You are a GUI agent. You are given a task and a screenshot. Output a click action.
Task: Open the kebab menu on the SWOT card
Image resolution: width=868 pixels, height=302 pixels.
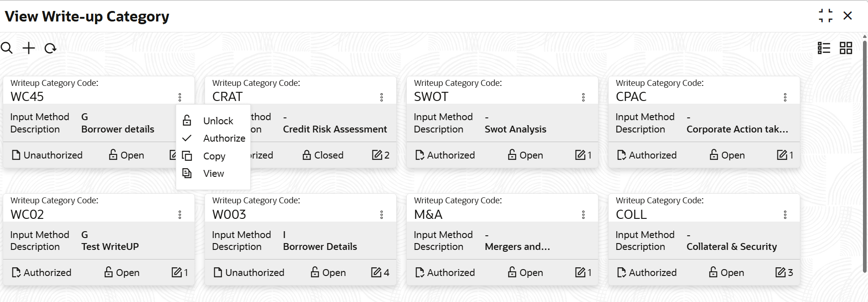583,97
